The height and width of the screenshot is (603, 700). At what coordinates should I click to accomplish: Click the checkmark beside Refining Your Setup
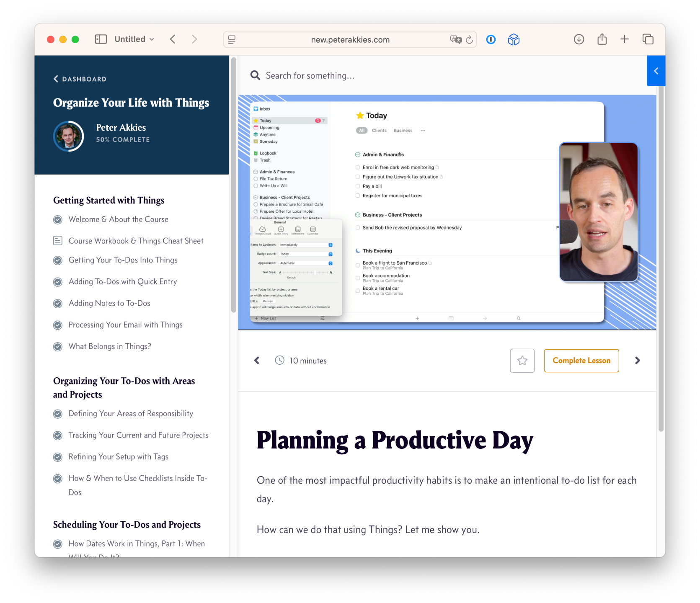click(x=58, y=457)
